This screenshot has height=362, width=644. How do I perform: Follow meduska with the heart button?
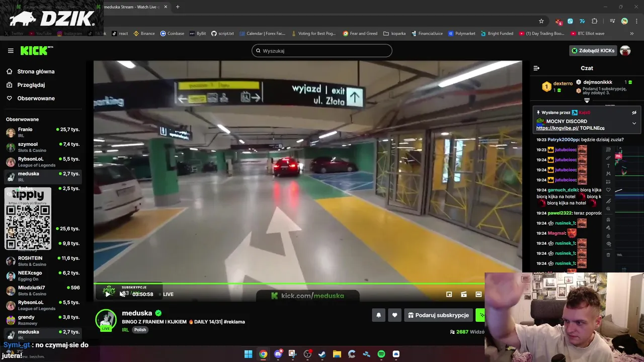click(394, 315)
